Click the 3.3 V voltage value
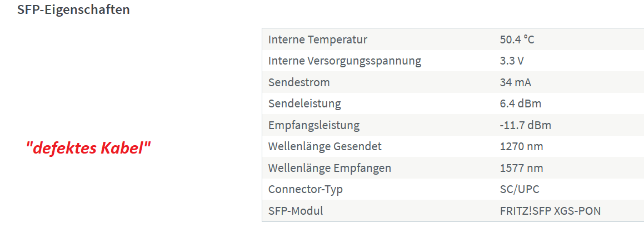 pos(512,61)
